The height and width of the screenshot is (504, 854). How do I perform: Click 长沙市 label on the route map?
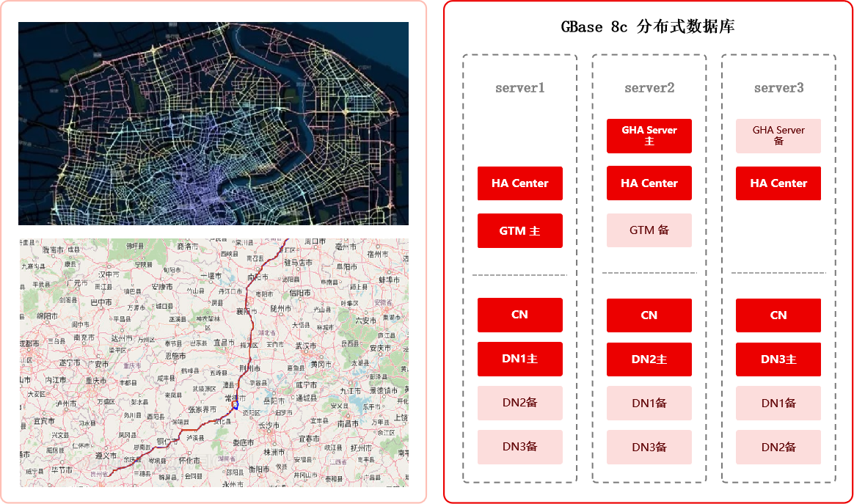pos(269,425)
